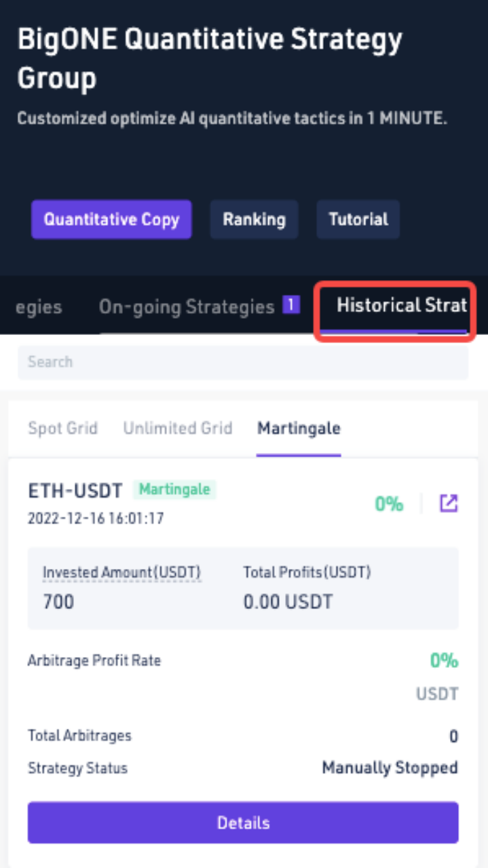Click the Details button

pos(243,823)
